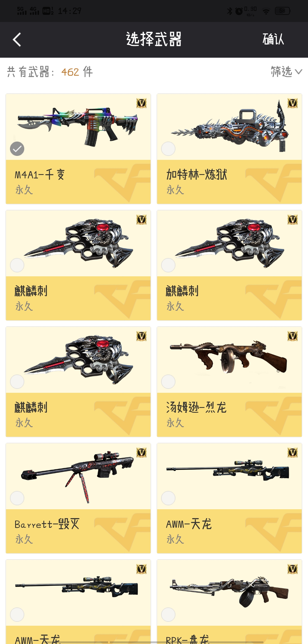Click the 462 件 weapon count text

tap(77, 72)
